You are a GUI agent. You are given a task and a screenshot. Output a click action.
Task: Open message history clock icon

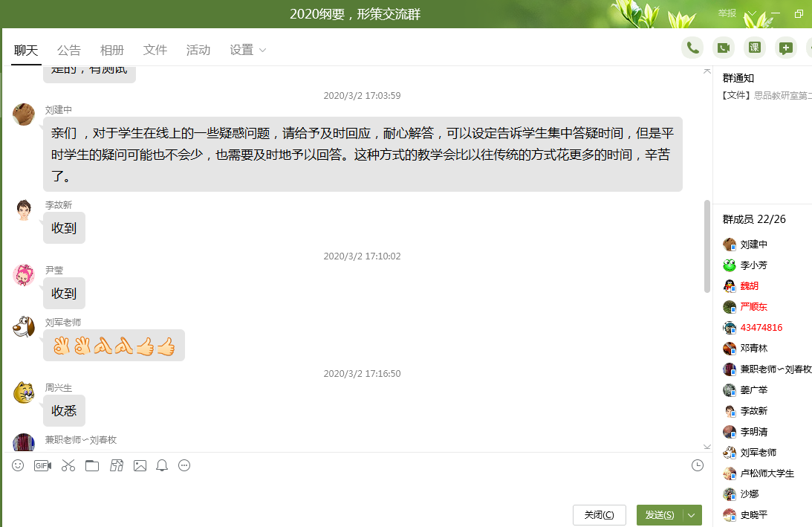(x=697, y=465)
